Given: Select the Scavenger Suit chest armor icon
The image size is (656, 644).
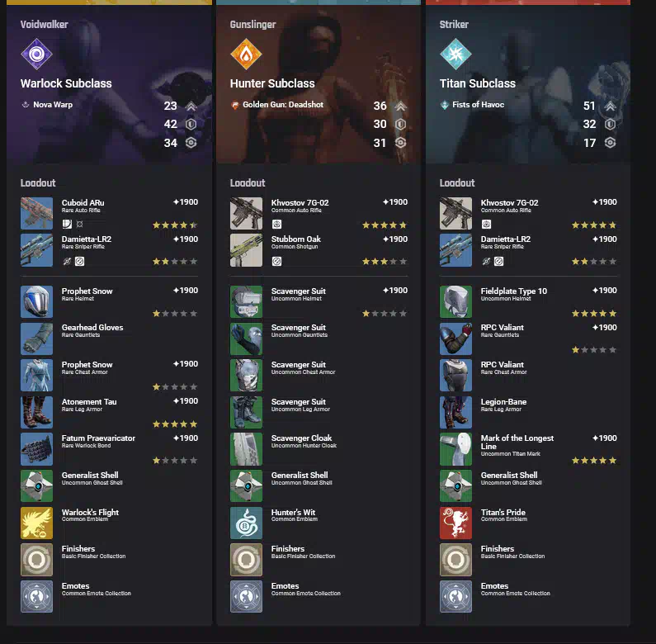Looking at the screenshot, I should tap(247, 375).
